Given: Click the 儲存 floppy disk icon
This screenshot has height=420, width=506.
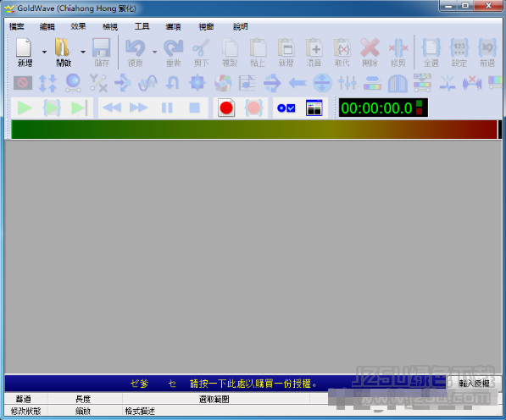Looking at the screenshot, I should (102, 47).
